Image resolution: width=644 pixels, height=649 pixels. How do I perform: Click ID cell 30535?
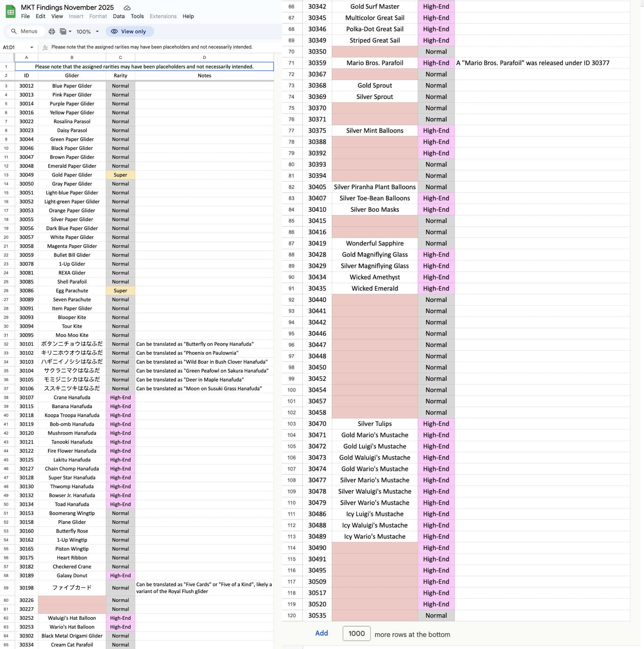click(x=317, y=615)
